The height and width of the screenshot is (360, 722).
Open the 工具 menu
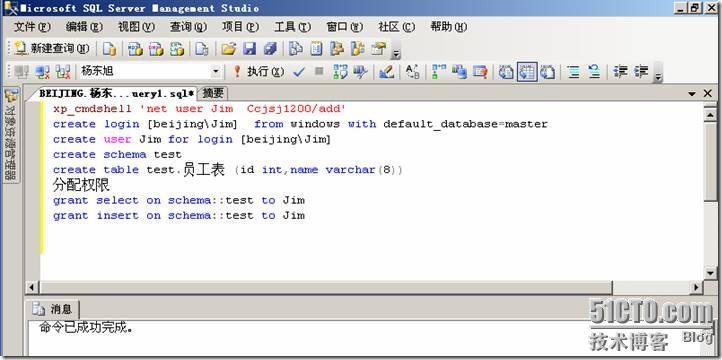pyautogui.click(x=292, y=27)
